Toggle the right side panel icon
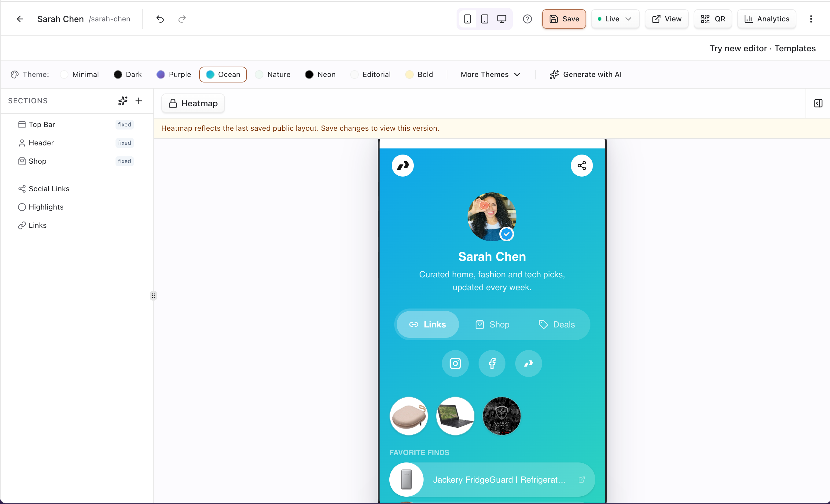 pyautogui.click(x=818, y=103)
